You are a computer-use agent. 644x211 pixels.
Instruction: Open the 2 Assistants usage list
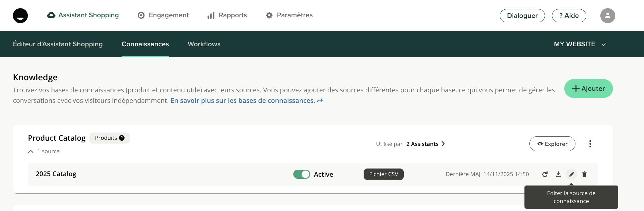pos(425,144)
